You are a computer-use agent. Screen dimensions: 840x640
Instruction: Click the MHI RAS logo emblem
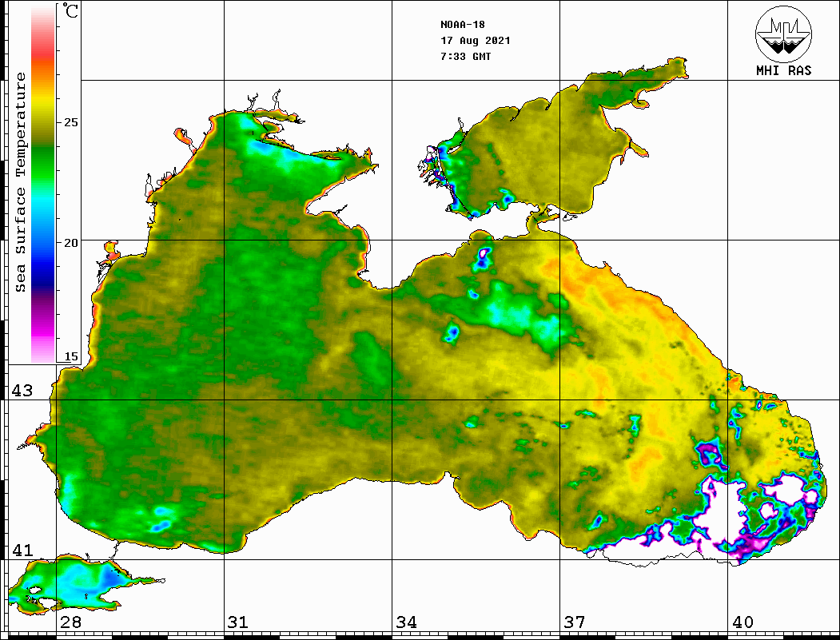(x=783, y=34)
